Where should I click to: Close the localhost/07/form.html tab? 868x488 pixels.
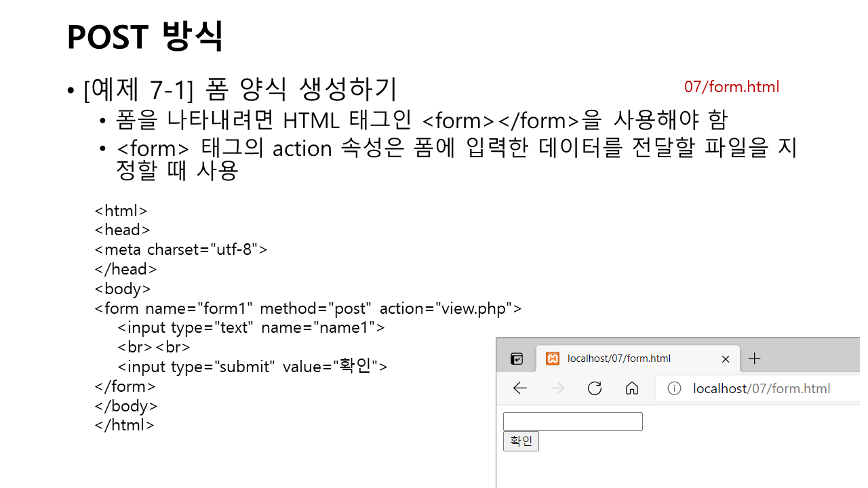click(726, 359)
